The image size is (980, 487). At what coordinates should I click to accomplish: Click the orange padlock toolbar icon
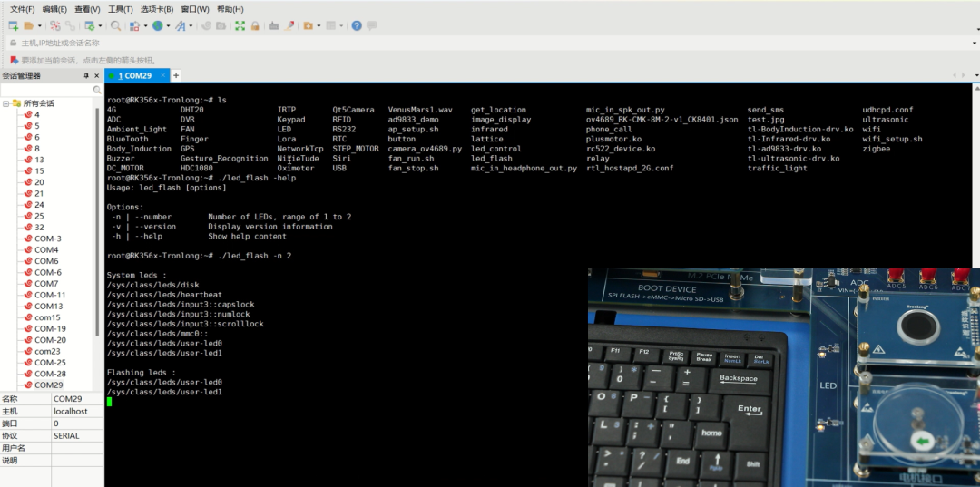pos(255,26)
